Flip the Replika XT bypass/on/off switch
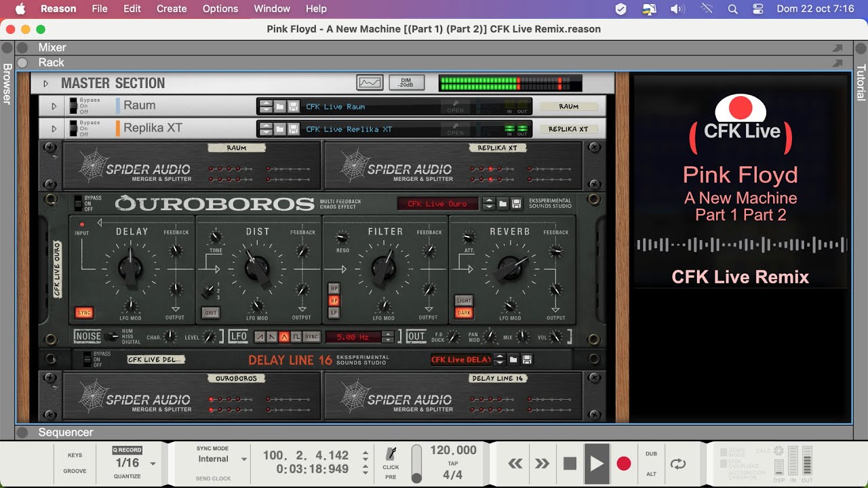The height and width of the screenshot is (488, 868). (x=73, y=128)
